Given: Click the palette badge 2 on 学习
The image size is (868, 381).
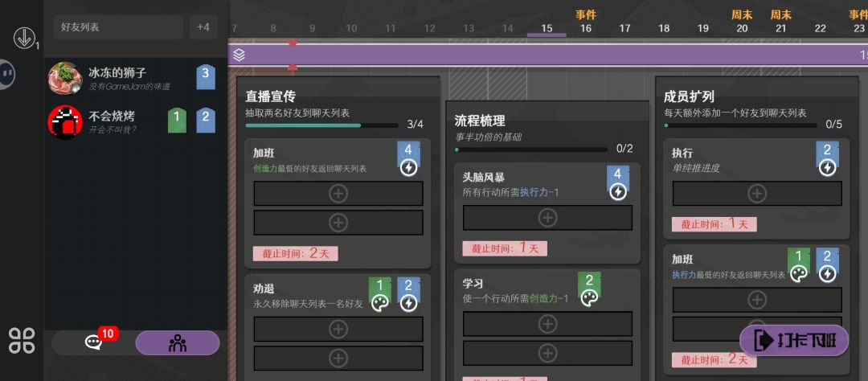Looking at the screenshot, I should point(590,289).
